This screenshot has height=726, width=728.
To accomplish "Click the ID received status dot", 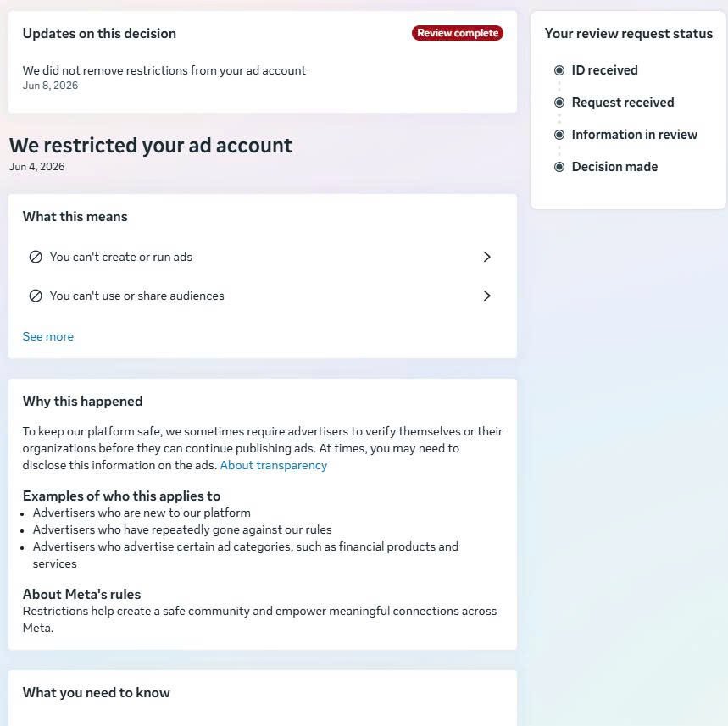I will (559, 70).
